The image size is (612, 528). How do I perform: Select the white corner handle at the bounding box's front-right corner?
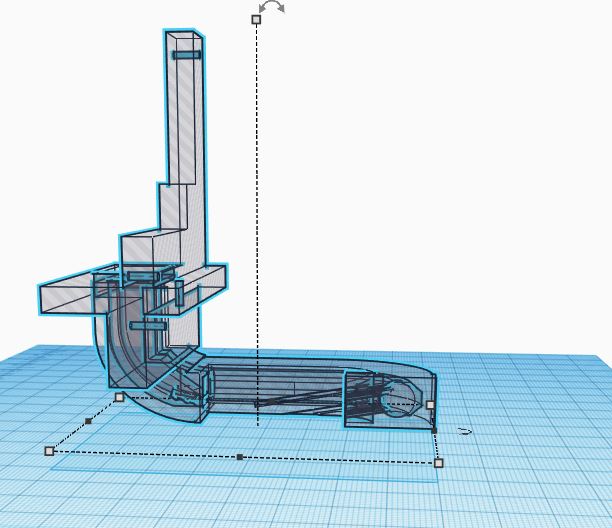point(439,463)
